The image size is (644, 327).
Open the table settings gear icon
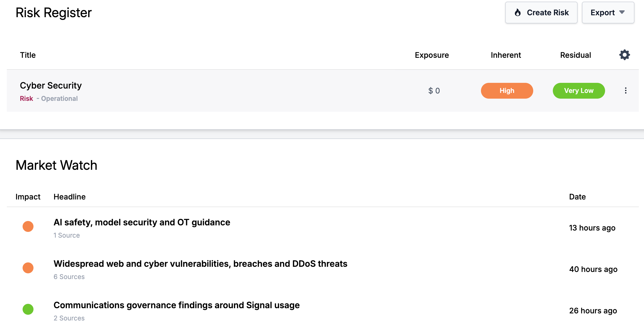coord(624,55)
